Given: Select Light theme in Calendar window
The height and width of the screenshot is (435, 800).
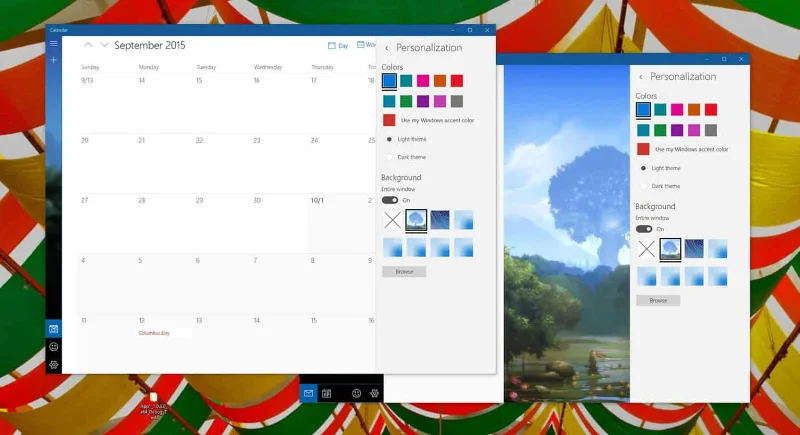Looking at the screenshot, I should click(x=407, y=139).
